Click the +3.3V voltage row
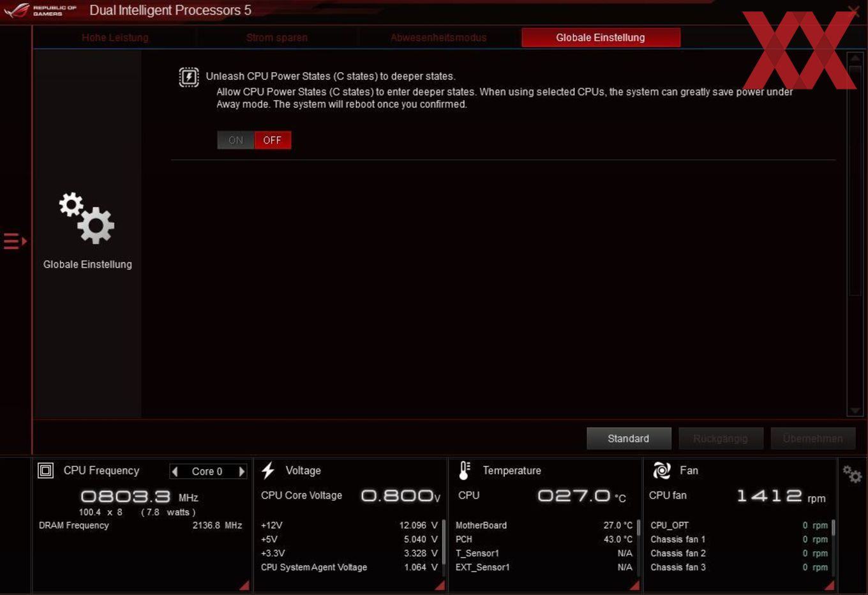This screenshot has width=868, height=595. tap(349, 554)
